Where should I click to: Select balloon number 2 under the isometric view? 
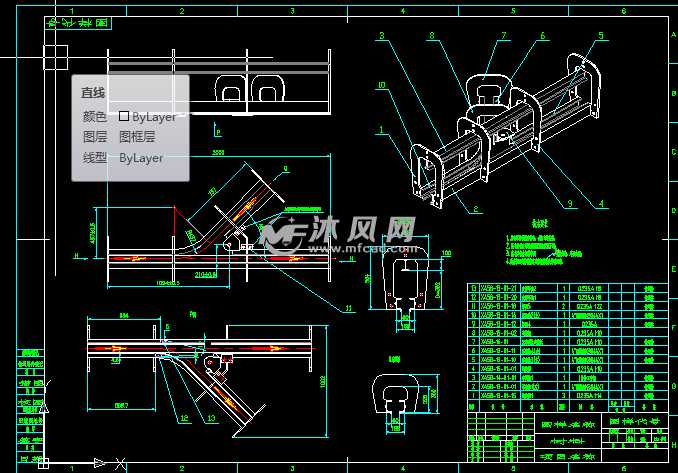coord(476,209)
